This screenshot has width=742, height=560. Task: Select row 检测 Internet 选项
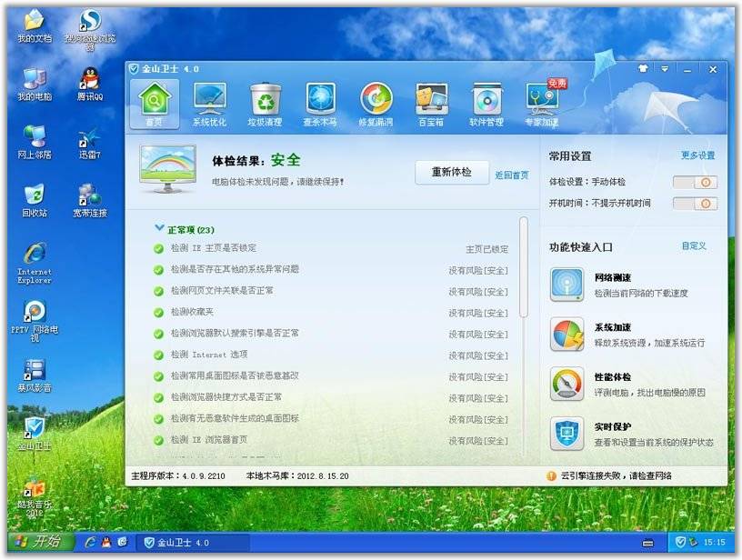click(330, 355)
